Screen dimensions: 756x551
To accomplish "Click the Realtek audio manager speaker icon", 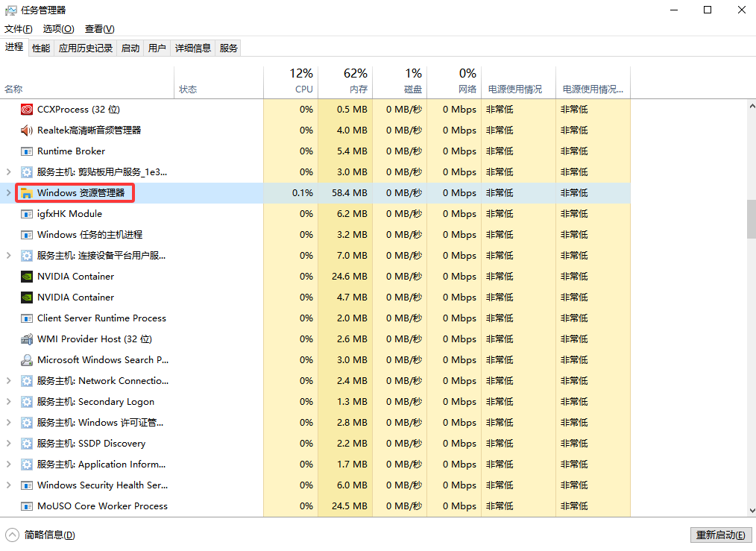I will click(27, 130).
